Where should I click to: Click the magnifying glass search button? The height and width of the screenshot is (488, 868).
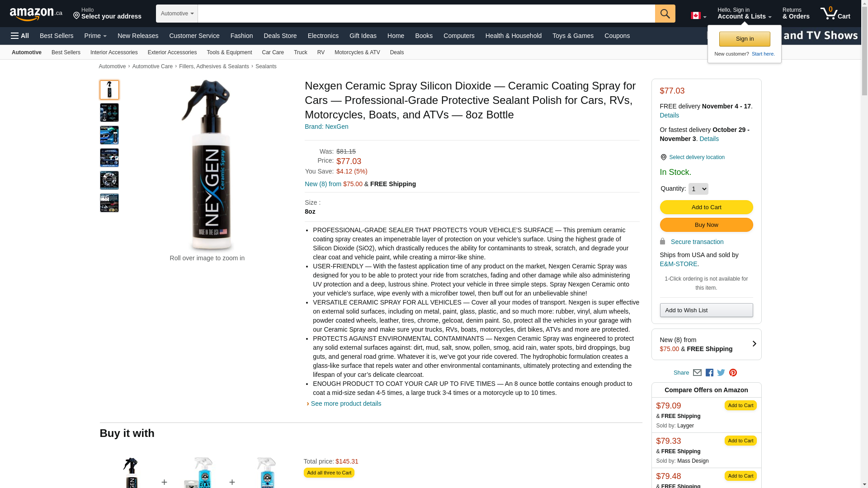(665, 14)
